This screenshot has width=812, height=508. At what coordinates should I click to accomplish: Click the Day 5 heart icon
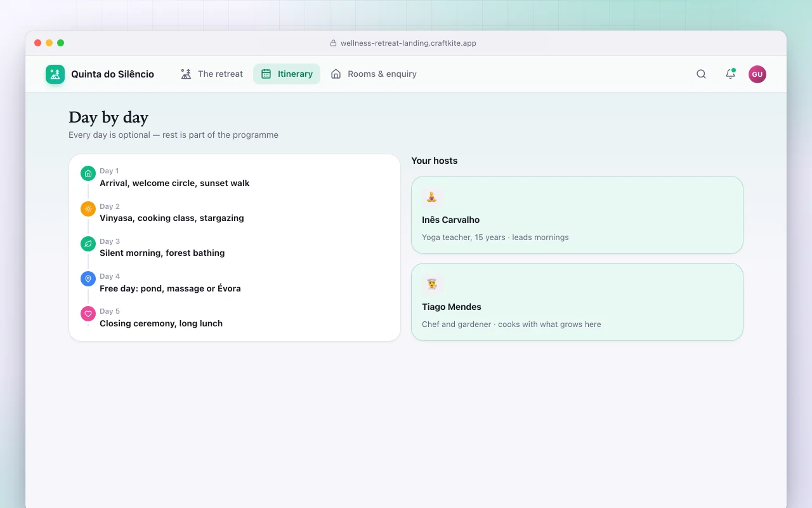88,313
